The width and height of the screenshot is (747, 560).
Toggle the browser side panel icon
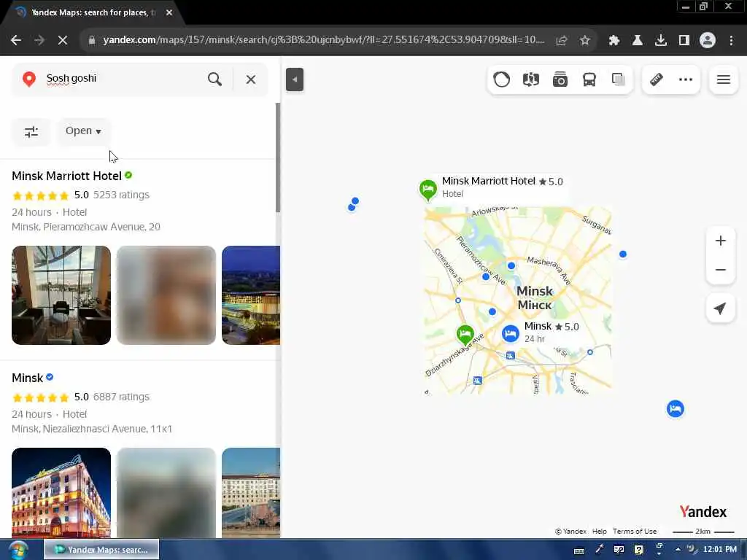tap(684, 41)
